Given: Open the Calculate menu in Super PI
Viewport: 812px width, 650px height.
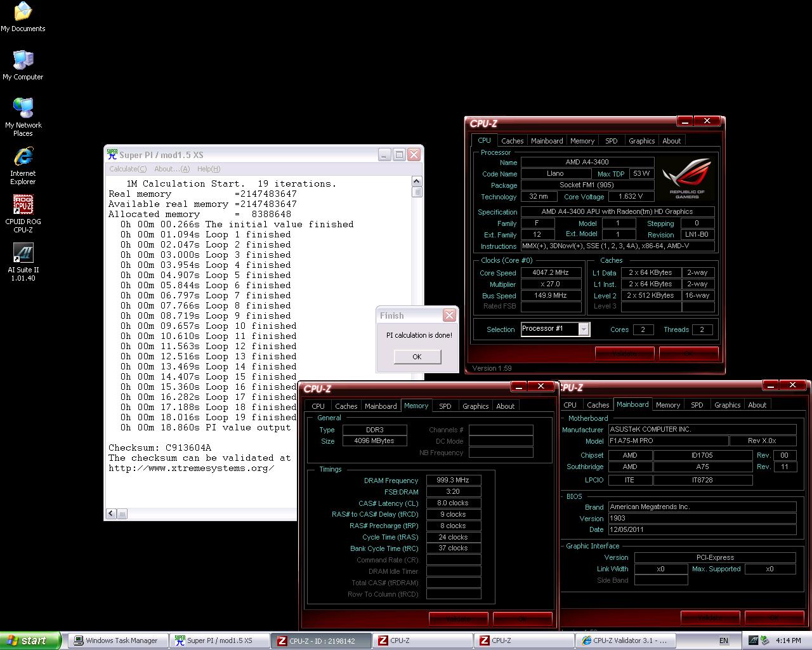Looking at the screenshot, I should coord(128,169).
